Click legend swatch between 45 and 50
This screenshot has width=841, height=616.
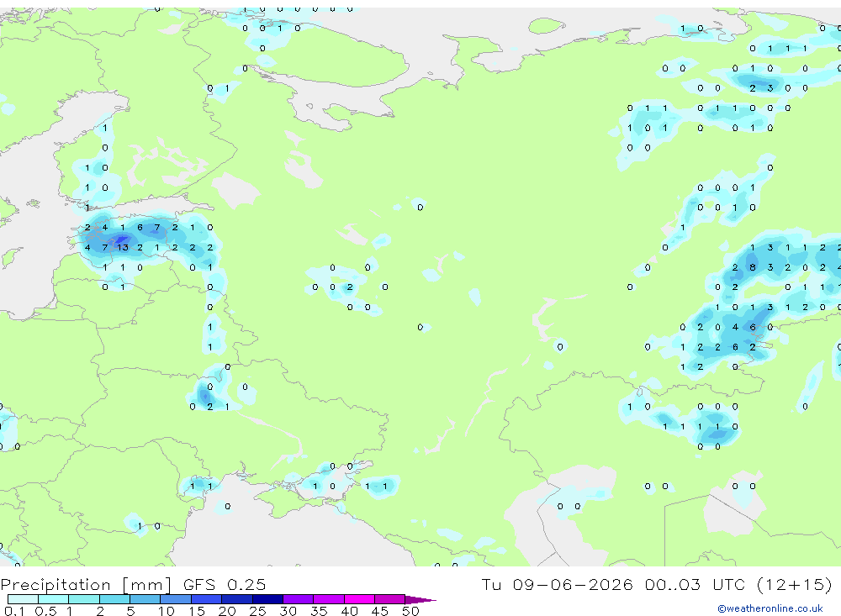point(389,599)
